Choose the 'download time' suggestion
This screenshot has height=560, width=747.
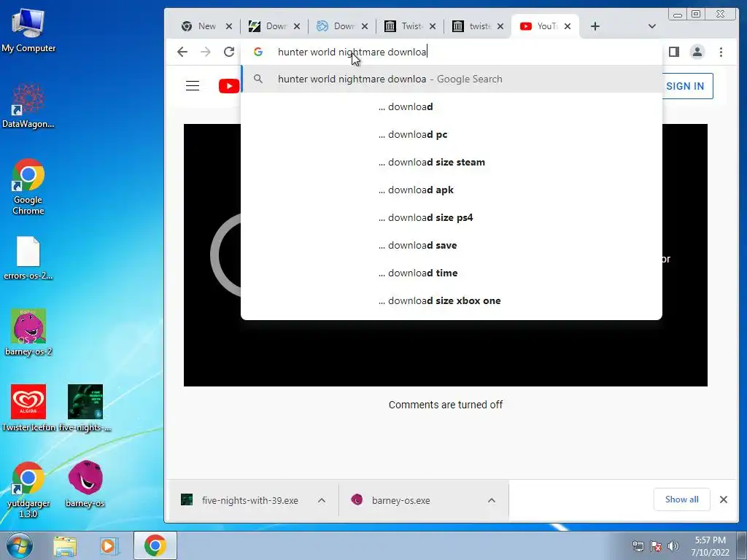point(452,273)
